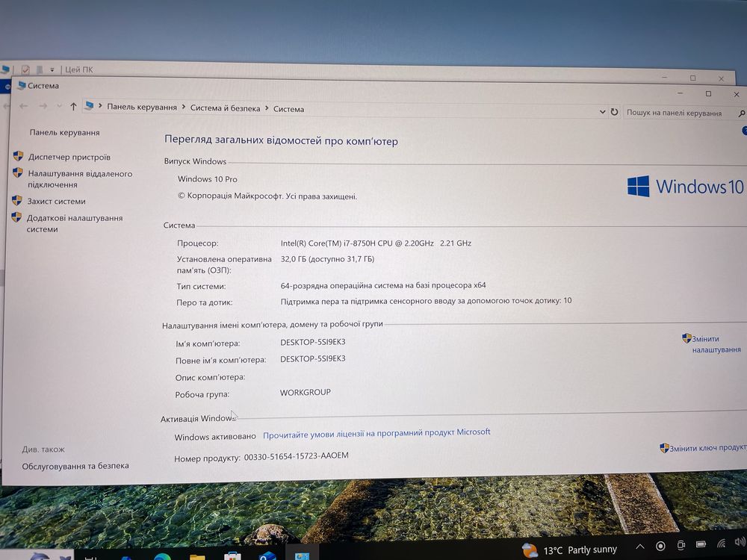Select computer name DESKTOP-5SI9EK3 first row
Viewport: 747px width, 560px height.
point(312,342)
